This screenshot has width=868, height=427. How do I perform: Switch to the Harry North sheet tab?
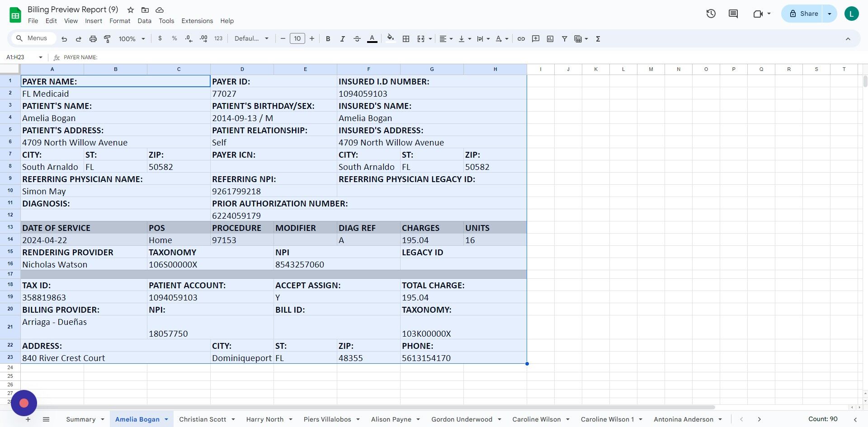point(265,419)
